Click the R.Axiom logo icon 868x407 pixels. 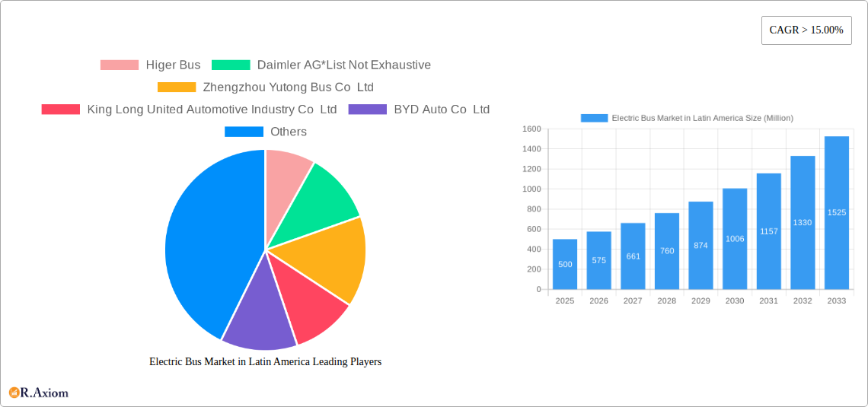click(14, 393)
